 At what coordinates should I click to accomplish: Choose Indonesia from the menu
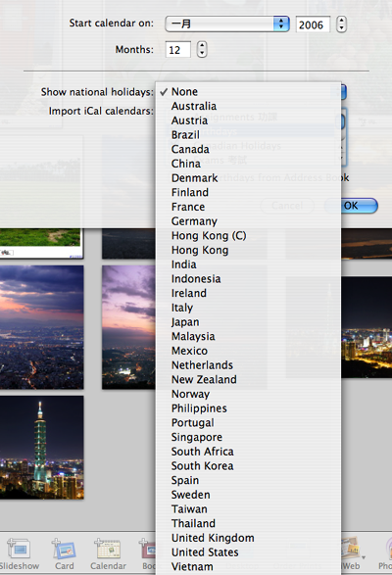pos(249,279)
